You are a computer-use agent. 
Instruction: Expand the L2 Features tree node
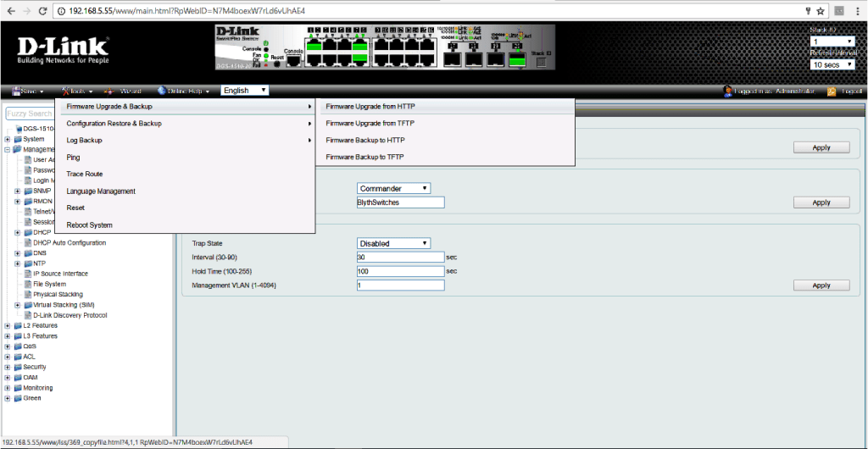[x=8, y=325]
